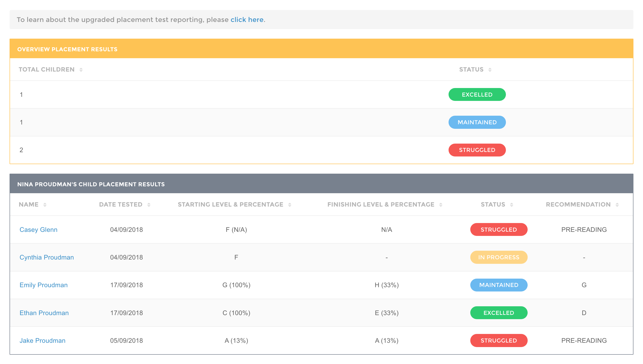643x364 pixels.
Task: Click sort arrows beside overview Status header
Action: (x=490, y=70)
